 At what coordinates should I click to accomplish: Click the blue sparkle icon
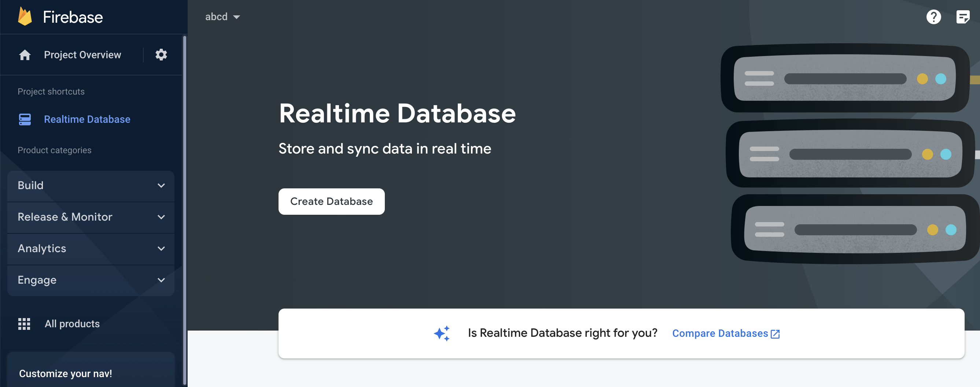pyautogui.click(x=441, y=333)
